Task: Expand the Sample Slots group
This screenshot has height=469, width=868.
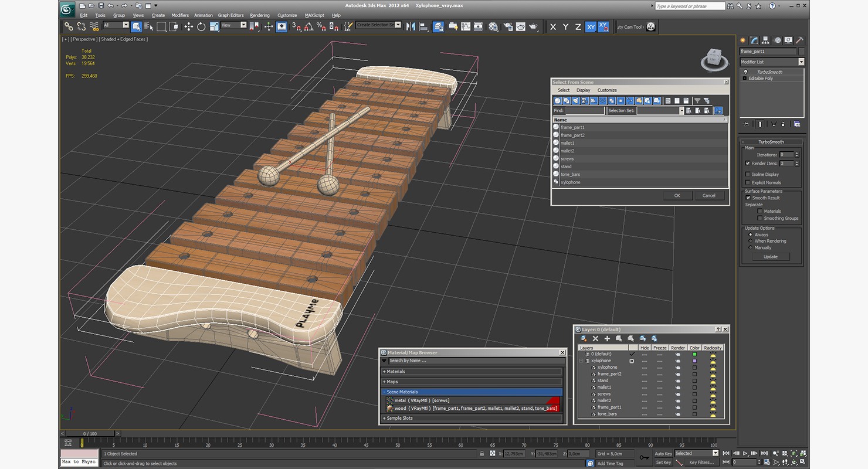Action: [x=472, y=418]
